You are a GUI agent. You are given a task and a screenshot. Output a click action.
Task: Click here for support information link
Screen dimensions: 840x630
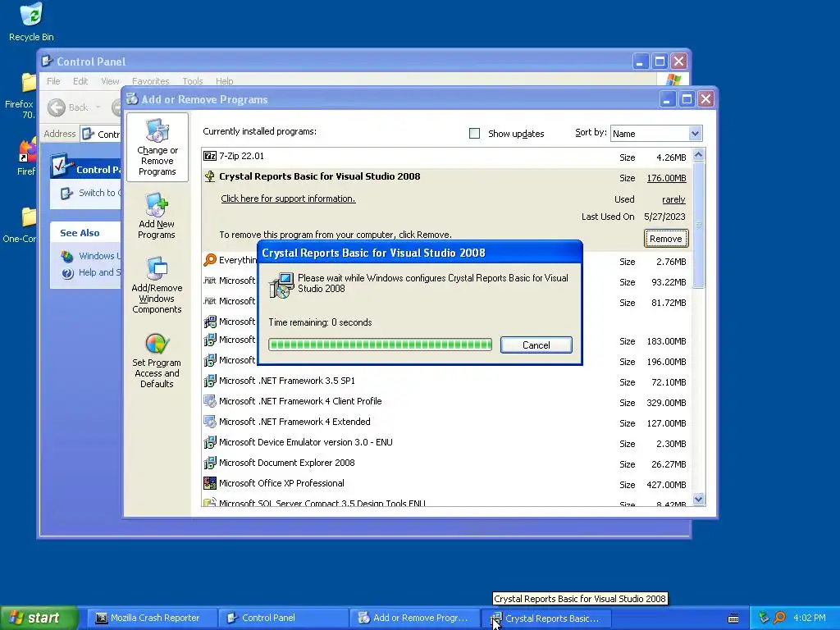(288, 199)
